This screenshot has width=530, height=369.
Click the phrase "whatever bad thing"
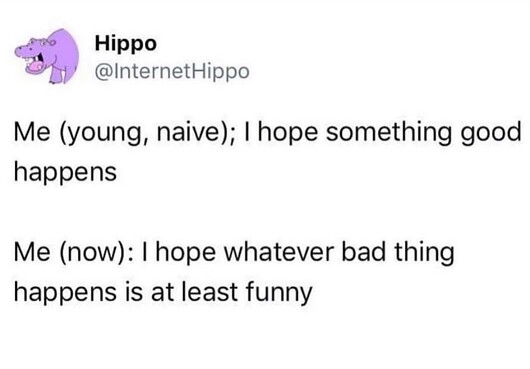[337, 253]
